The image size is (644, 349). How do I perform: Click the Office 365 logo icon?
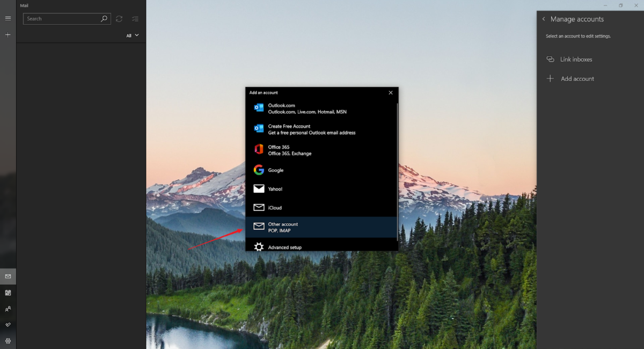point(259,149)
